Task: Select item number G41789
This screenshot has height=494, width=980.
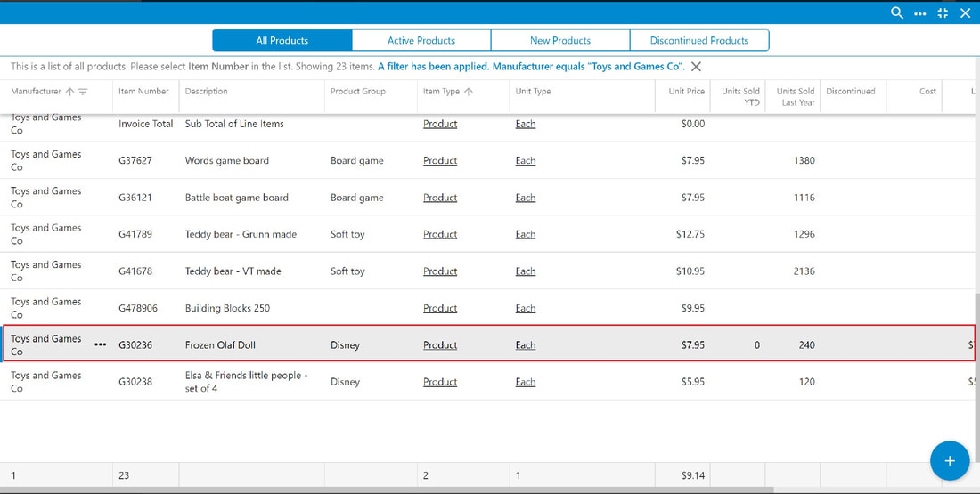Action: [x=135, y=234]
